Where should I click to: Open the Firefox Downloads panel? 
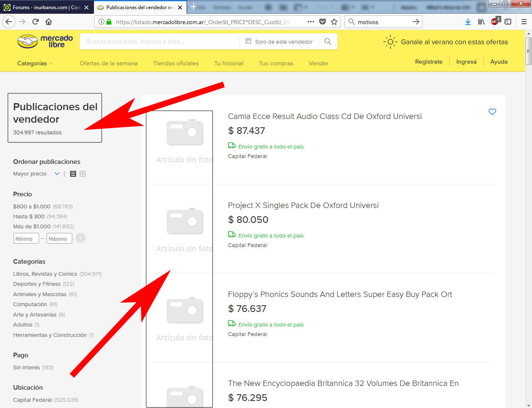[468, 22]
